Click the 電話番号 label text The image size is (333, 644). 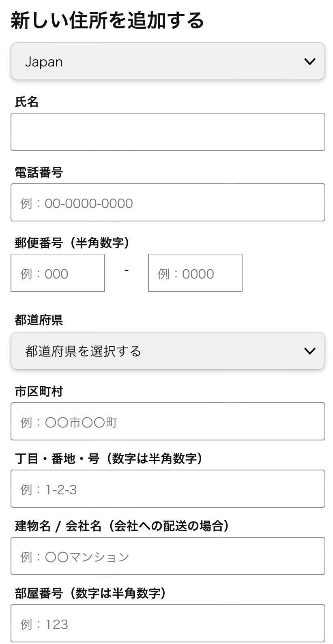pos(39,172)
